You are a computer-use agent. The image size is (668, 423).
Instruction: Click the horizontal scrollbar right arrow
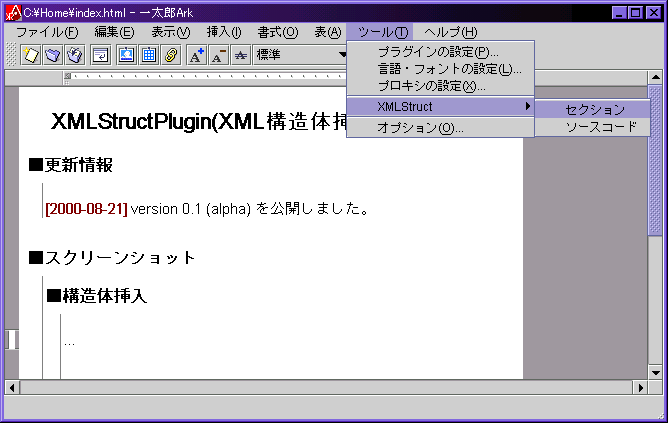coord(640,388)
